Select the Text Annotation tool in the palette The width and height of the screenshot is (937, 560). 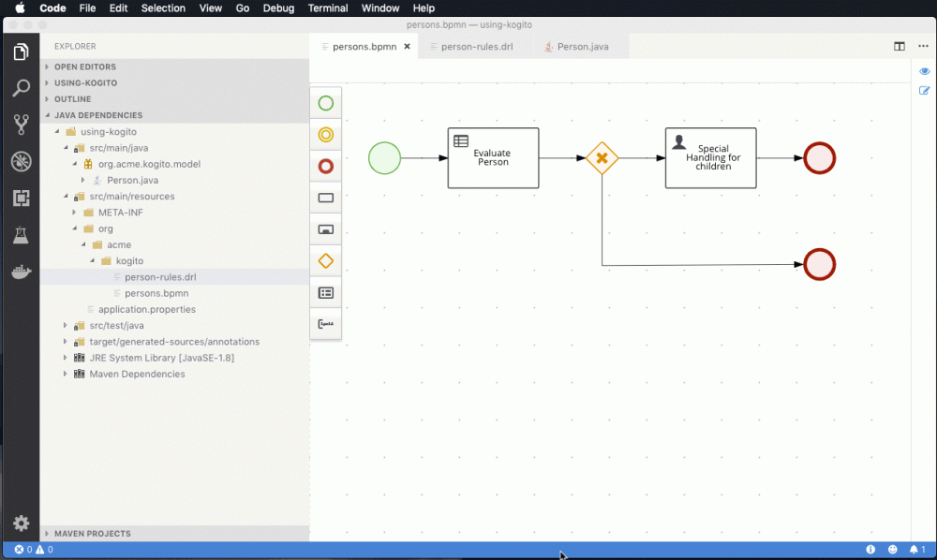pyautogui.click(x=325, y=324)
